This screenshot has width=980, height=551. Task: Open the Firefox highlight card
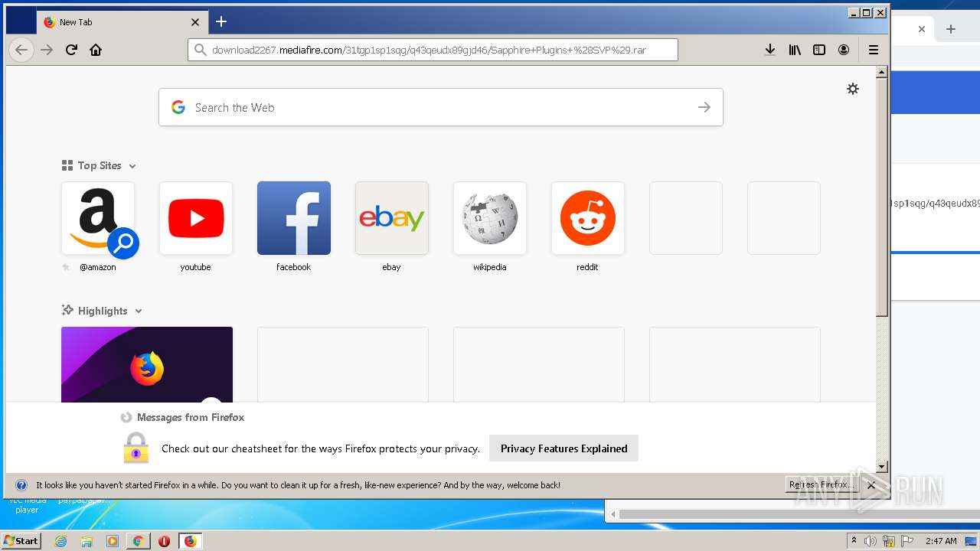147,364
